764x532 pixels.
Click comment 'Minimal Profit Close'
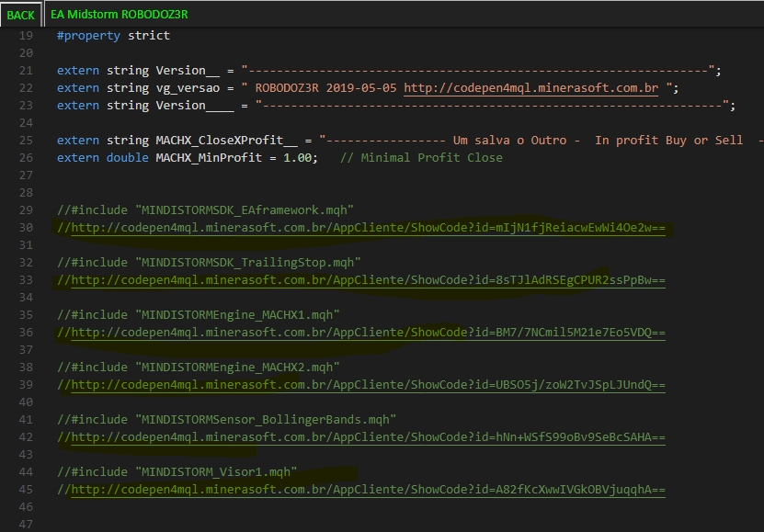pos(432,158)
